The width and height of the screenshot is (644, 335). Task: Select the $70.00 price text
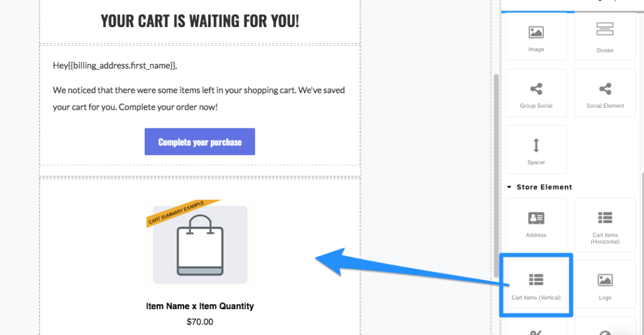pyautogui.click(x=200, y=322)
